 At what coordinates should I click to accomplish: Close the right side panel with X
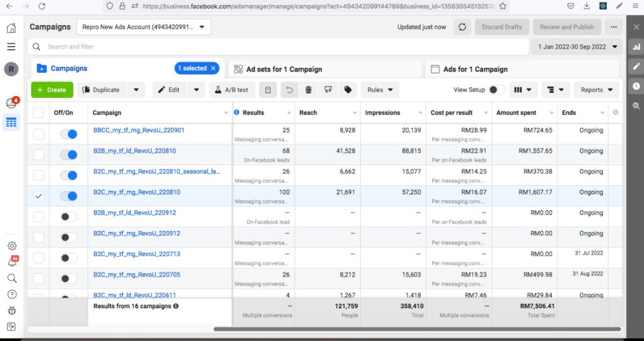(636, 27)
